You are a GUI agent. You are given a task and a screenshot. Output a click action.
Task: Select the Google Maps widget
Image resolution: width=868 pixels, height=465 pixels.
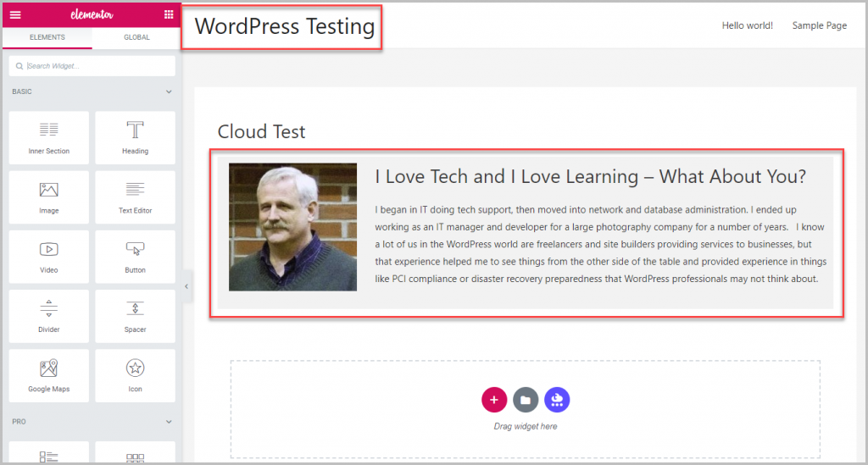pyautogui.click(x=48, y=375)
